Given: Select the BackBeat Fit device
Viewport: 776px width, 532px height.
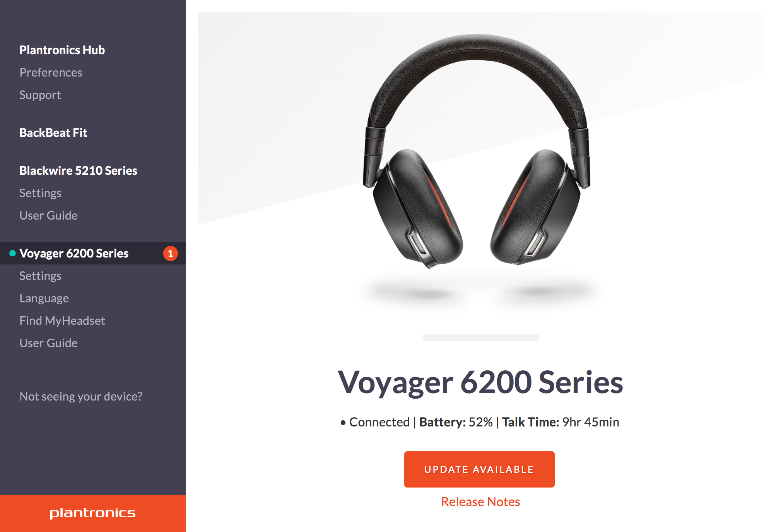Looking at the screenshot, I should (53, 133).
